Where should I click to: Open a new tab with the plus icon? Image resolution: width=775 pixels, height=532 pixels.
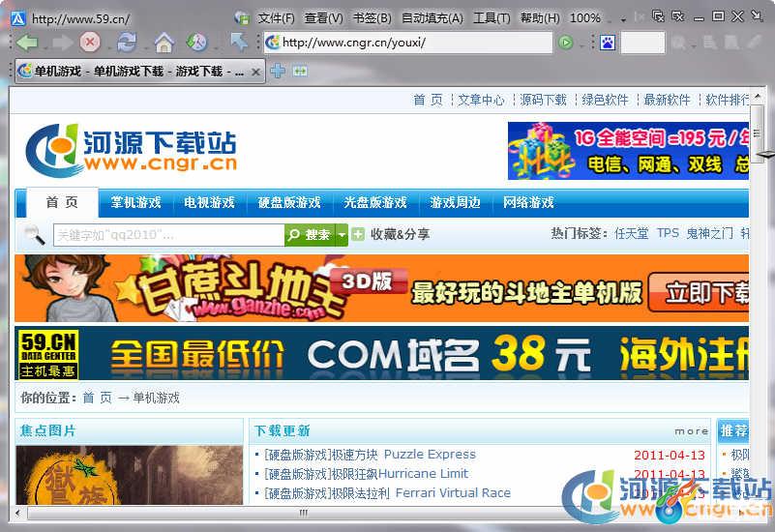pos(278,72)
